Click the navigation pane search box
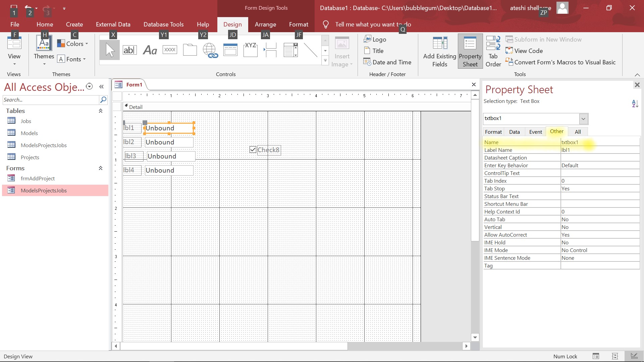This screenshot has height=362, width=644. tap(50, 100)
